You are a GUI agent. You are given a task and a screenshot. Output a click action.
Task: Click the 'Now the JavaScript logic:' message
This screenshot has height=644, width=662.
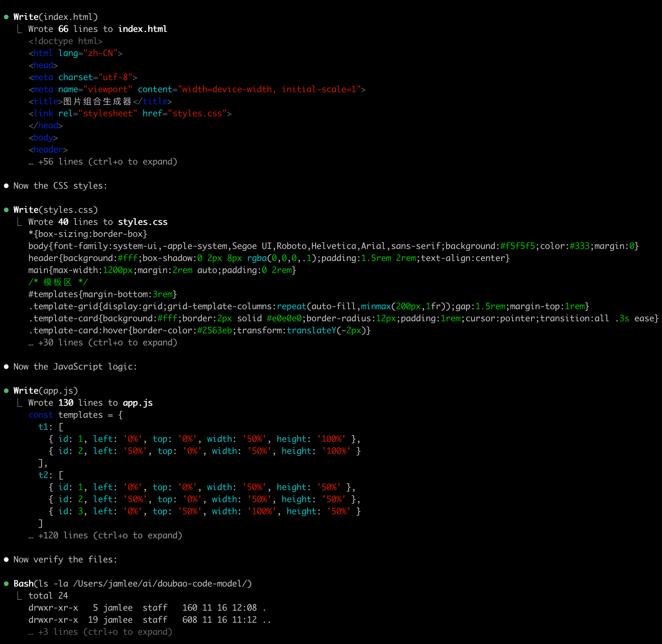(75, 367)
